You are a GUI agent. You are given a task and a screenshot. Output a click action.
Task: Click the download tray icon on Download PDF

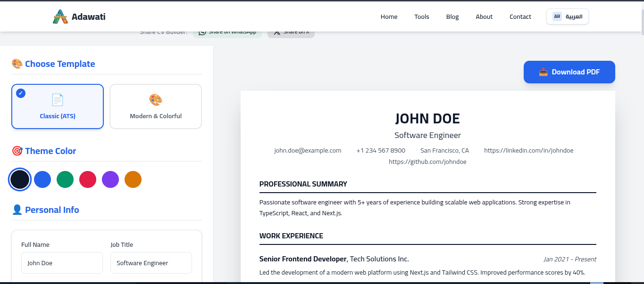click(x=544, y=72)
